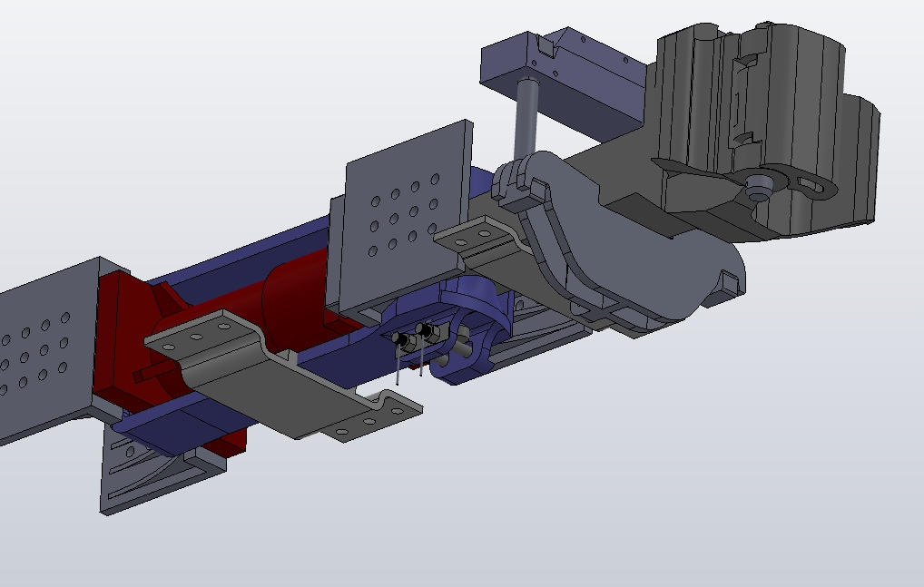The width and height of the screenshot is (924, 587).
Task: Pick the left black hex bolt
Action: (x=402, y=340)
